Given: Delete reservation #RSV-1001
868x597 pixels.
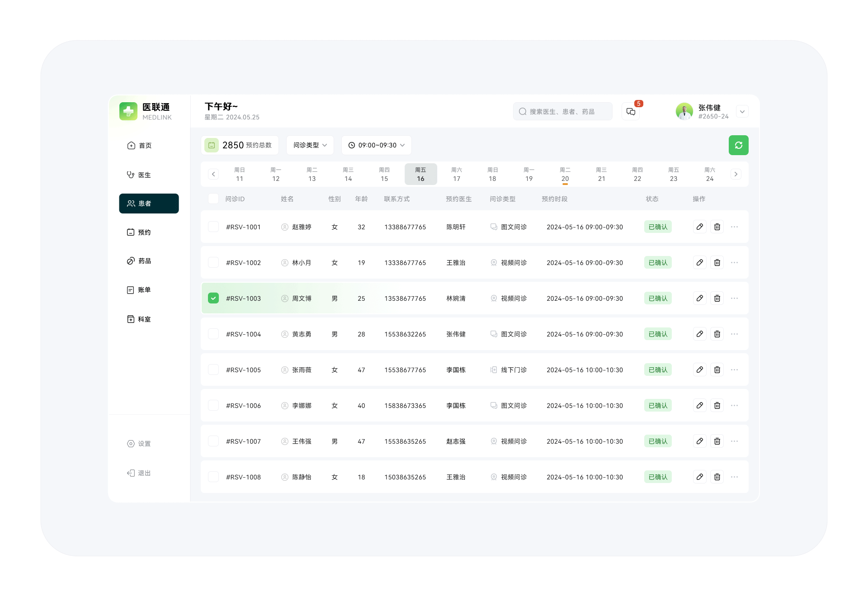Looking at the screenshot, I should click(717, 227).
